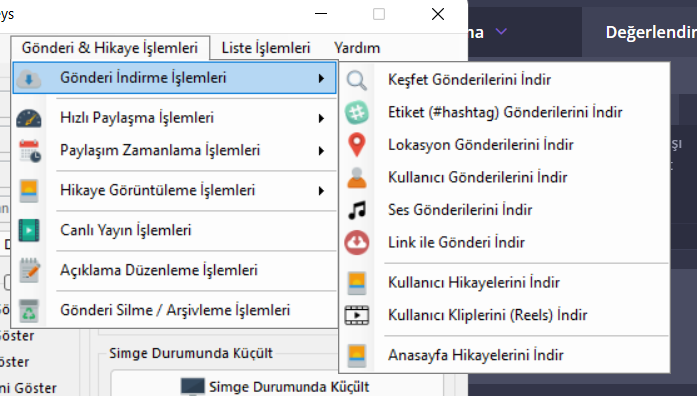Select Hikaye Görüntüleme İşlemleri menu entry
Screen dimensions: 697x396
(x=175, y=191)
